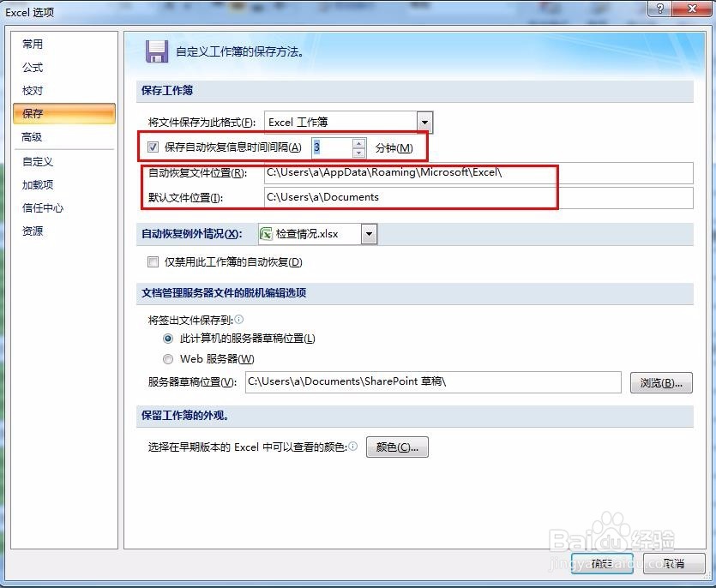Viewport: 716px width, 588px height.
Task: Enable 仅禁用此工作簿的自动恢复 checkbox
Action: 153,261
